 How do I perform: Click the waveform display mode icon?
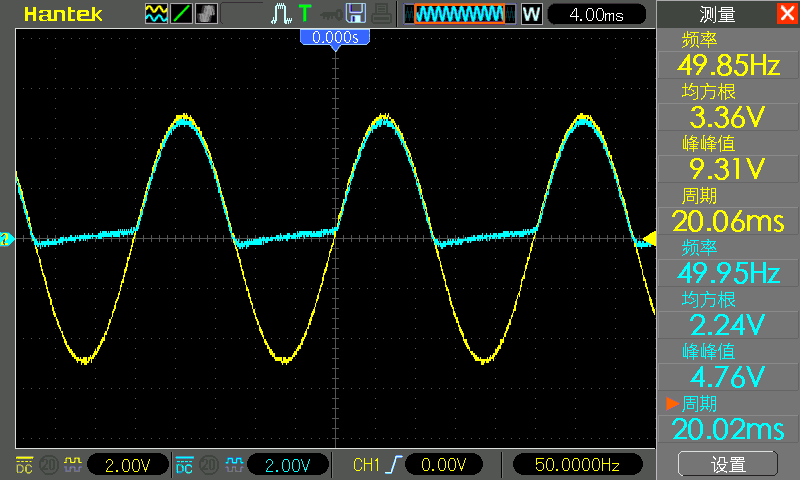(156, 14)
